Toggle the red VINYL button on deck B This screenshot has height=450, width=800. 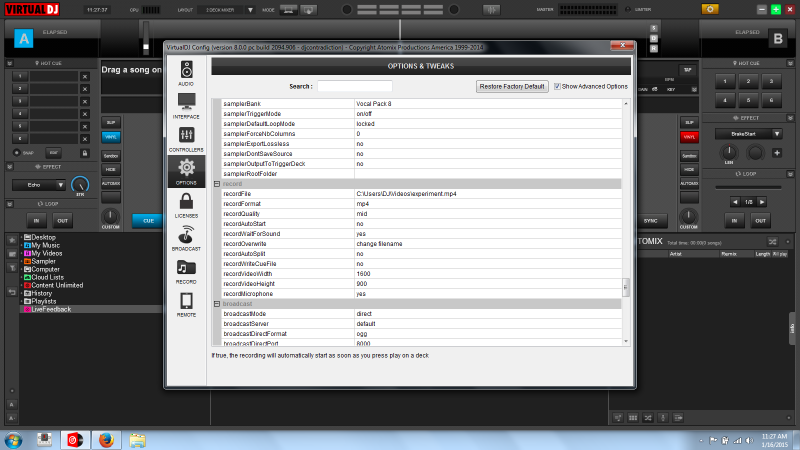(688, 136)
